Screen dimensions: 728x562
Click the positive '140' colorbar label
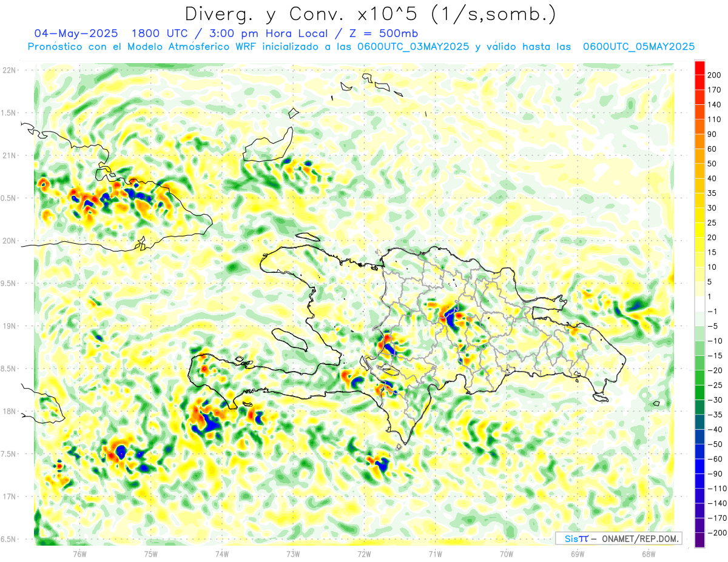716,105
